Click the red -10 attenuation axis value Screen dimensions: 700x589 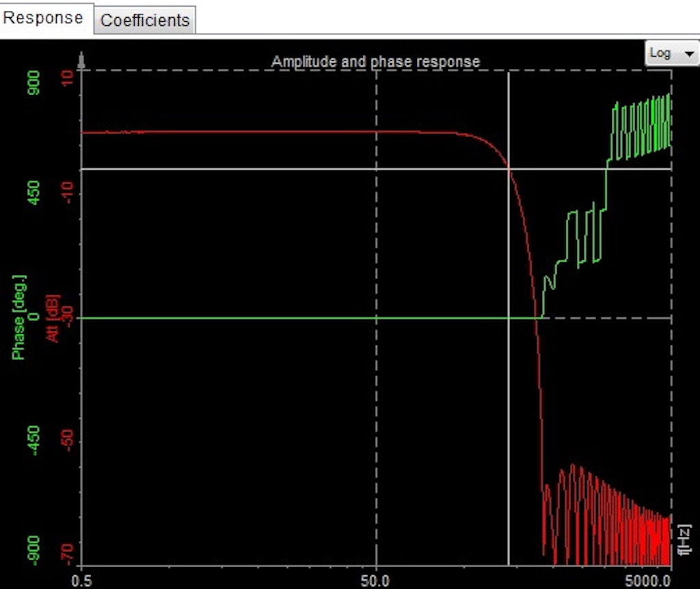click(67, 192)
